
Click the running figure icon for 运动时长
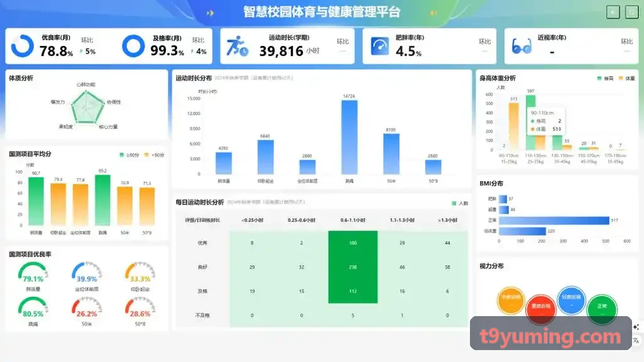(x=237, y=46)
